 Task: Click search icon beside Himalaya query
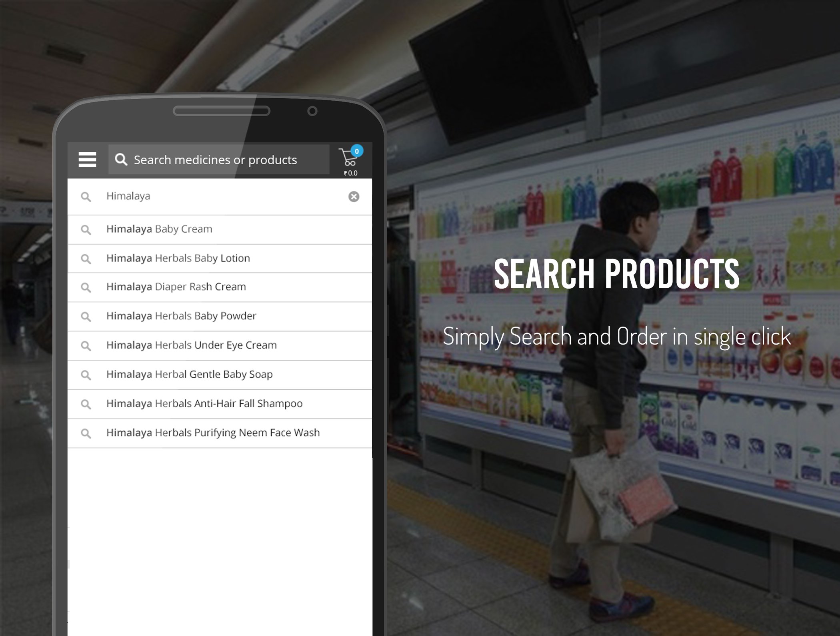coord(86,197)
